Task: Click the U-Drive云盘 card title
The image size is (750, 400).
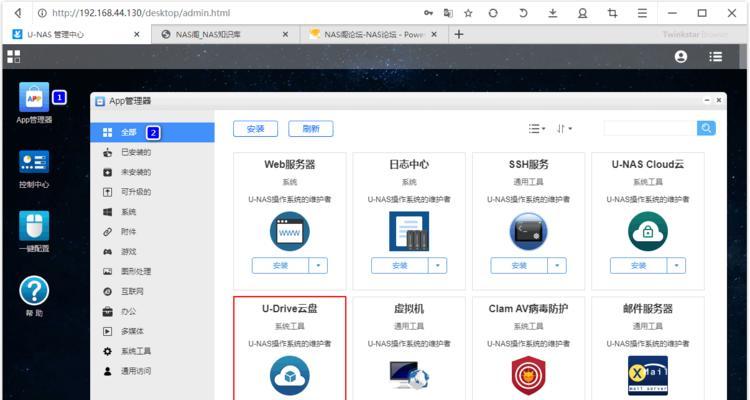Action: click(x=289, y=309)
